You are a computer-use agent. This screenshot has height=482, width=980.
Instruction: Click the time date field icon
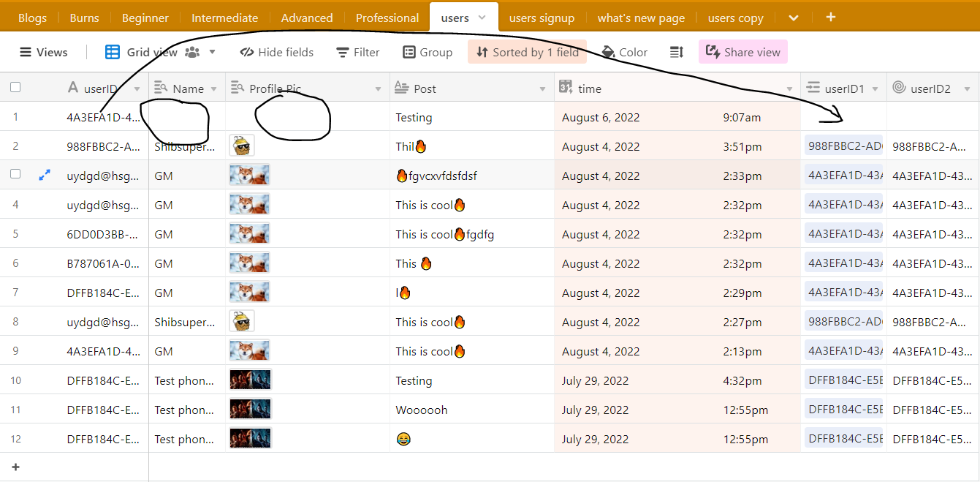[x=566, y=89]
